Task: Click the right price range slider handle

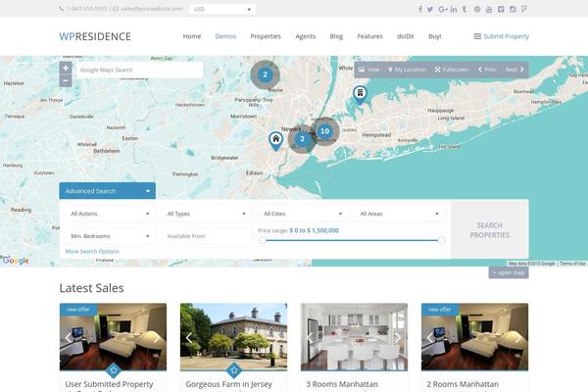Action: click(441, 240)
